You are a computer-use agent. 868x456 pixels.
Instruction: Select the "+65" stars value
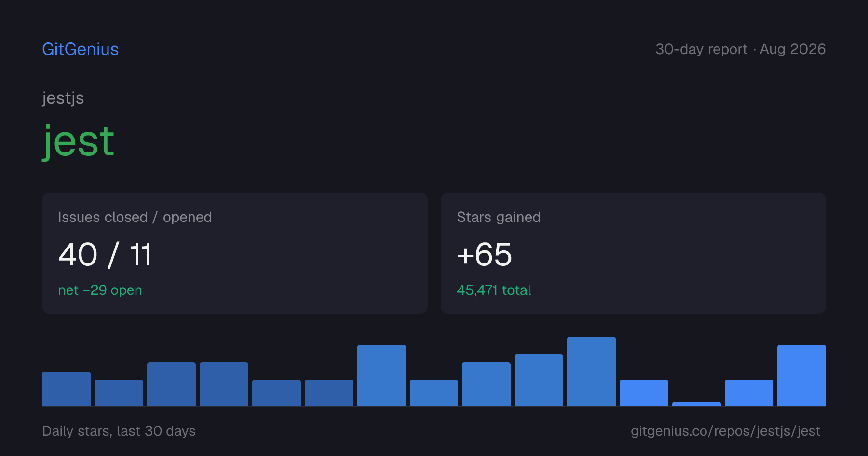pos(484,254)
